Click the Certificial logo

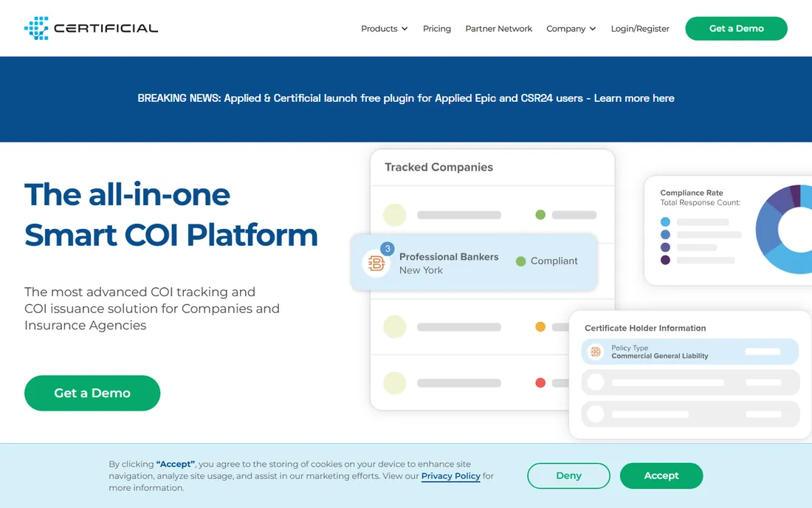[91, 28]
